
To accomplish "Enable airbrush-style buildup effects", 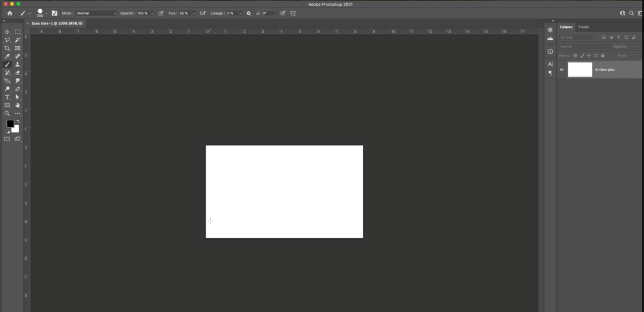I will coord(202,13).
